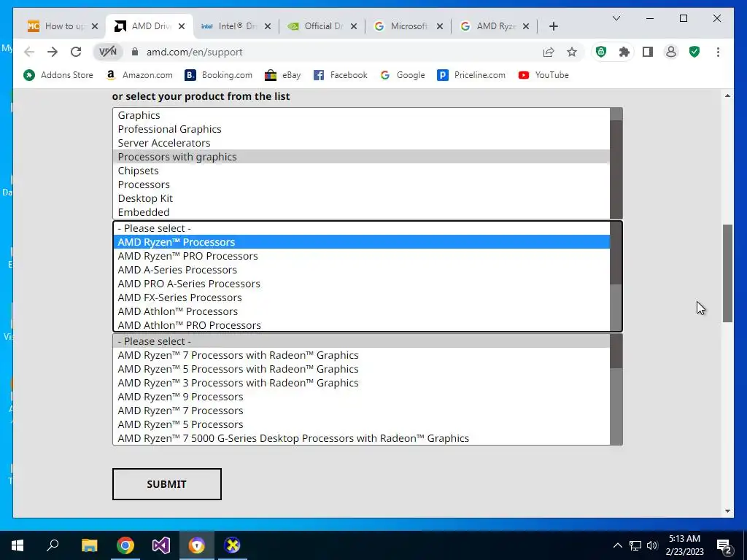This screenshot has width=747, height=560.
Task: Select AMD FX-Series Processors
Action: point(361,297)
